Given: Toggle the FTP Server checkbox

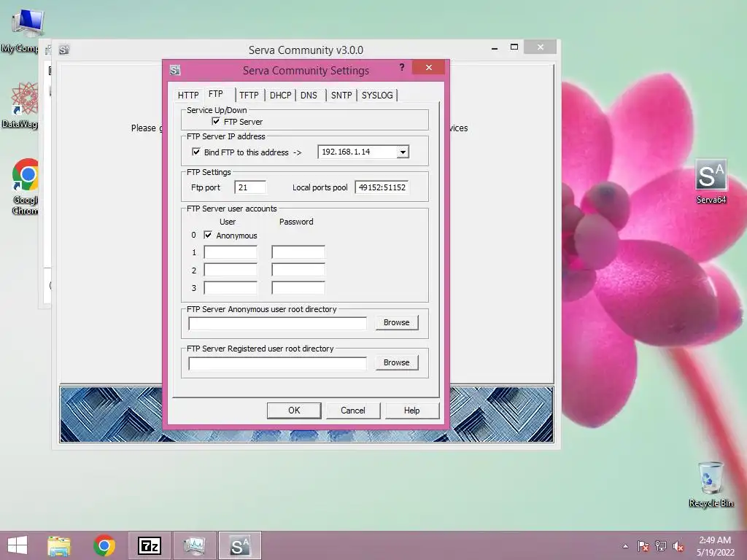Looking at the screenshot, I should (216, 122).
